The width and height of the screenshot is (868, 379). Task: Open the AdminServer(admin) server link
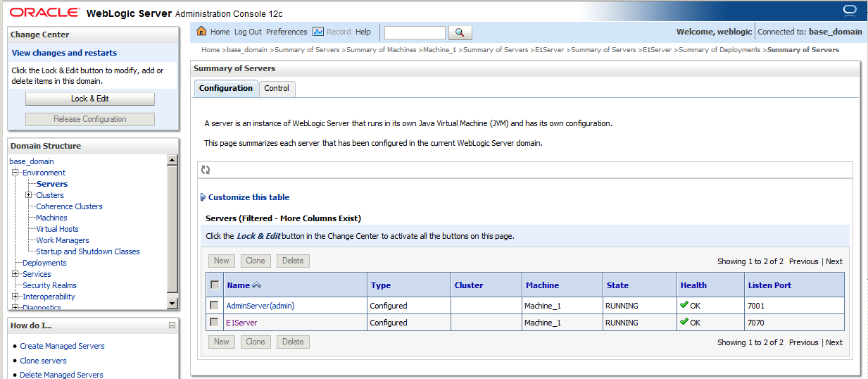click(x=259, y=306)
